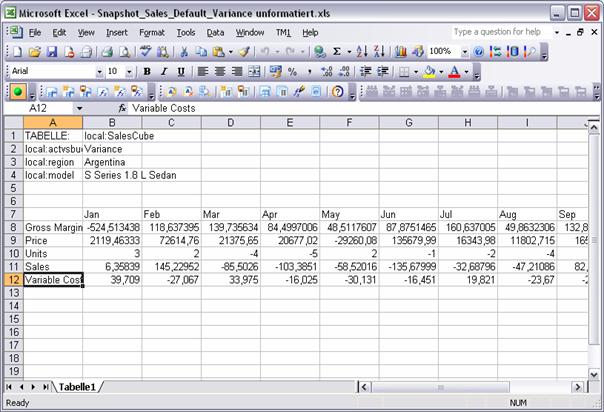Open the Print Preview icon

pos(125,51)
